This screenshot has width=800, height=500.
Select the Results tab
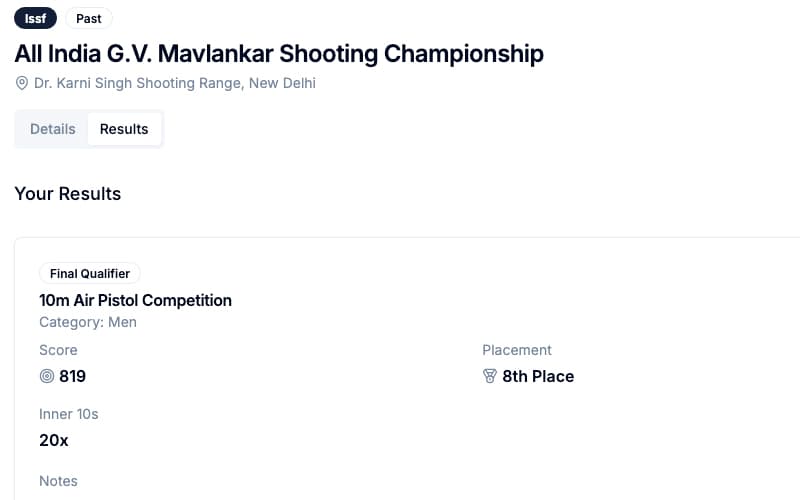124,129
